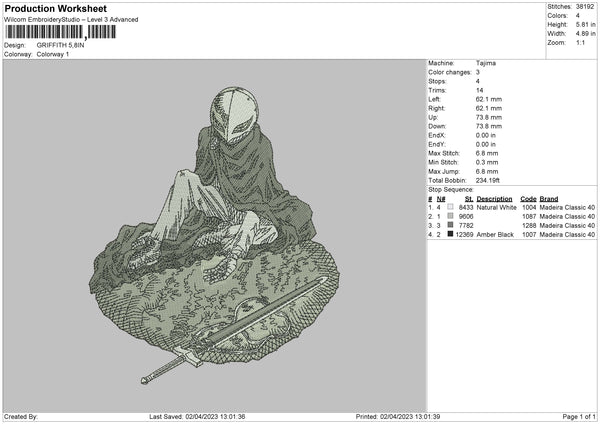Click the 'Down:' label
The width and height of the screenshot is (600, 424).
pos(437,126)
